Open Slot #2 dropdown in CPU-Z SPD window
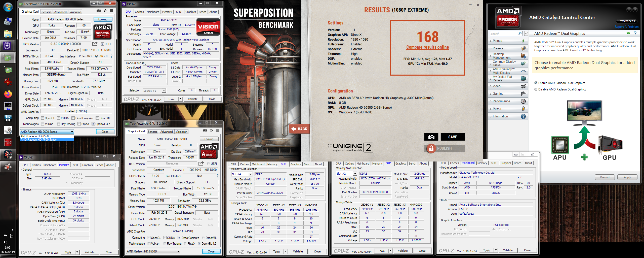 [x=346, y=173]
